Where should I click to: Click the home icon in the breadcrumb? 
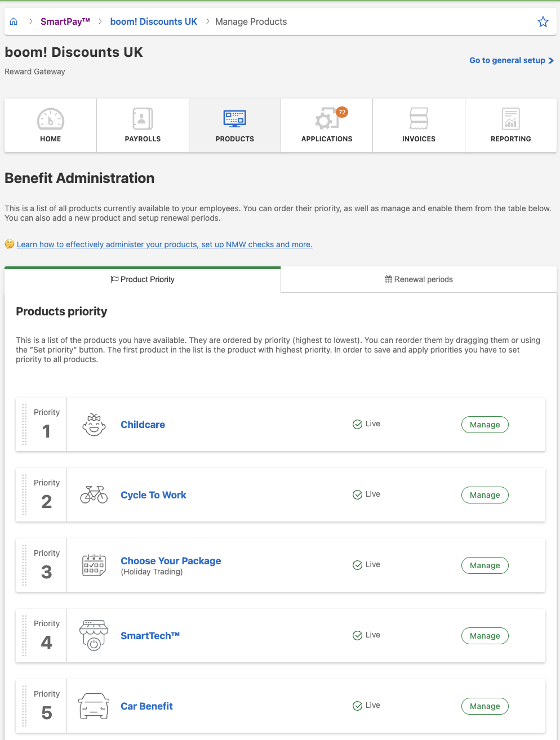tap(14, 21)
